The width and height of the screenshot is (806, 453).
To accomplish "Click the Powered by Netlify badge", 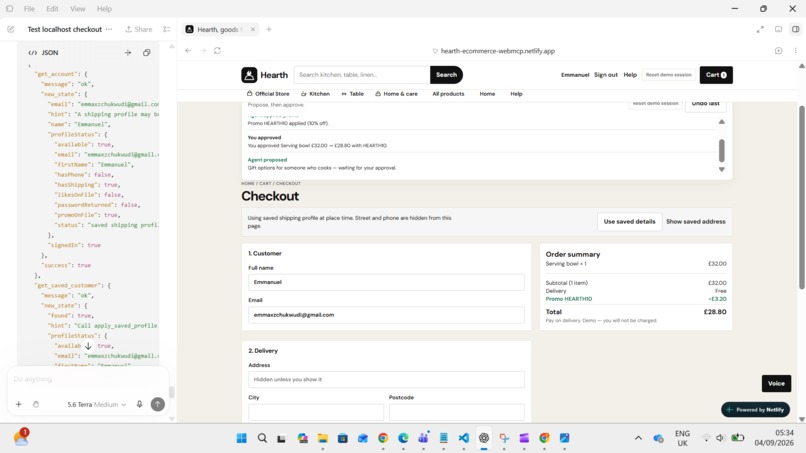I will [756, 409].
